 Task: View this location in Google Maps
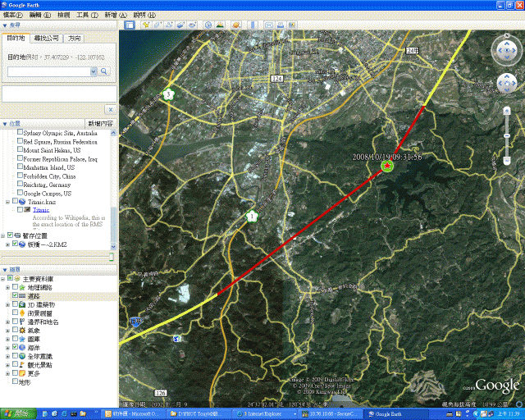292,25
